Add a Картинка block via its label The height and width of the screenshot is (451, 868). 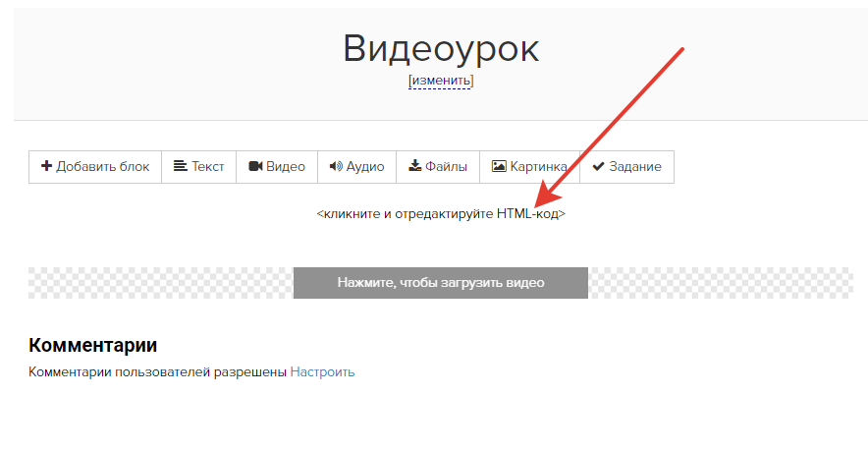(539, 166)
